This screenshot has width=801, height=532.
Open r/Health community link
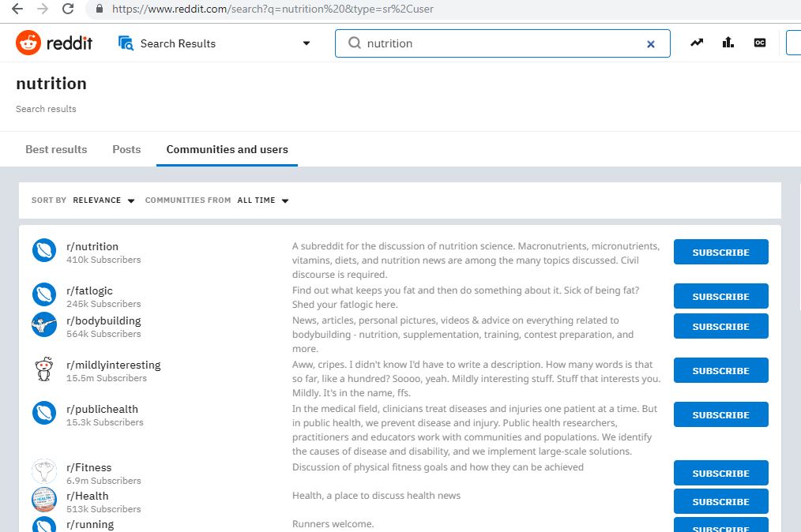coord(88,496)
